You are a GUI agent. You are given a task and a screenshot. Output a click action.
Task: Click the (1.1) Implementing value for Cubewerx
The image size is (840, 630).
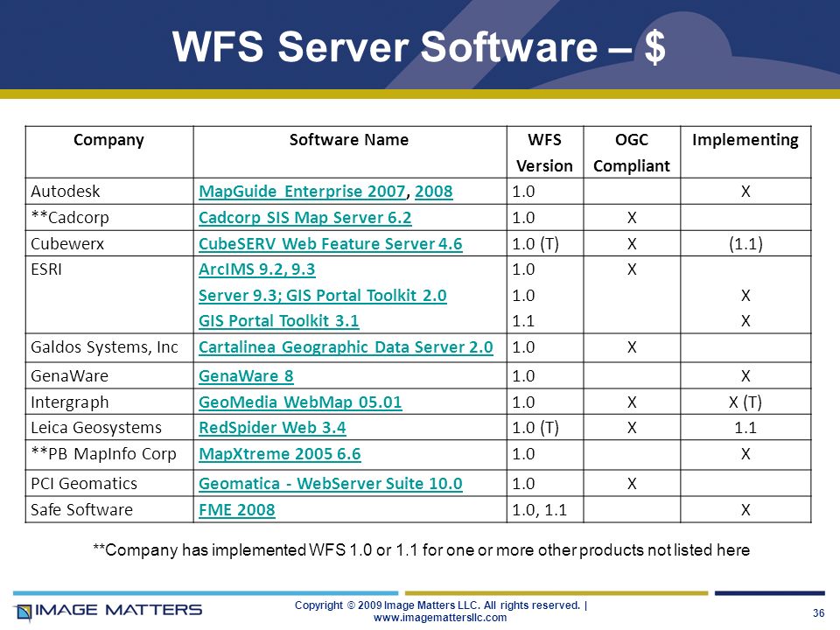tap(745, 244)
